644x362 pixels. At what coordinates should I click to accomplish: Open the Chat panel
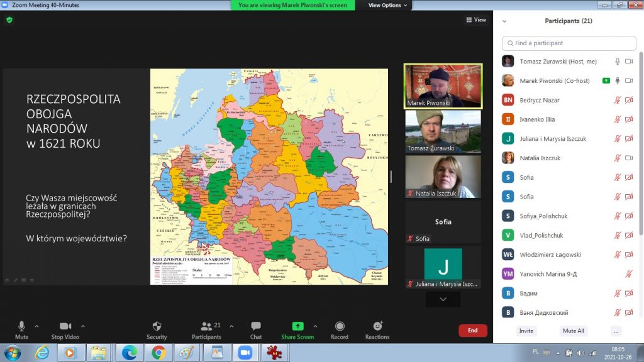(256, 326)
